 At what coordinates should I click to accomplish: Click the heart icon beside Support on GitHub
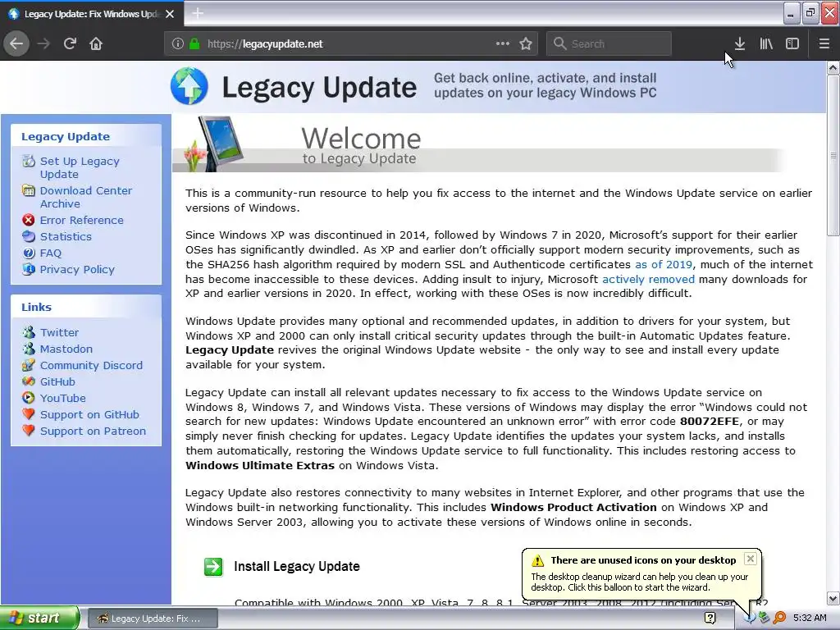pos(29,414)
